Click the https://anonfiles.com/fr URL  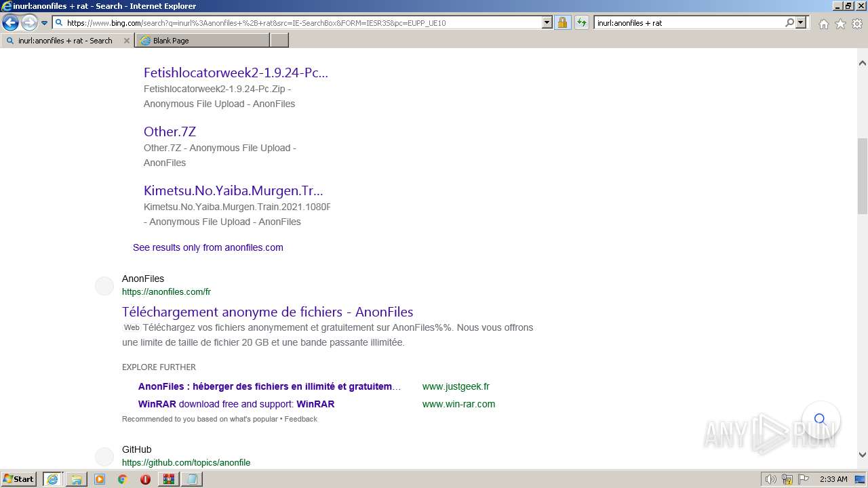[166, 292]
